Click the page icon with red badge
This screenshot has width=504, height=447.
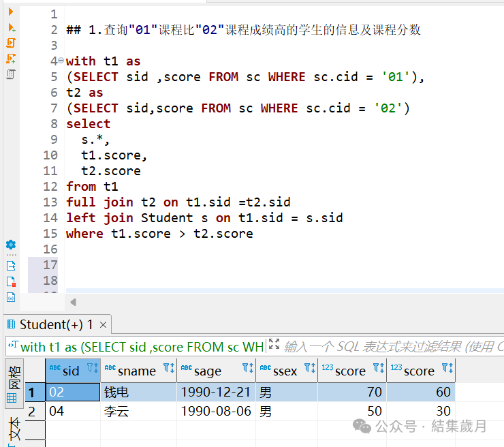coord(11,281)
